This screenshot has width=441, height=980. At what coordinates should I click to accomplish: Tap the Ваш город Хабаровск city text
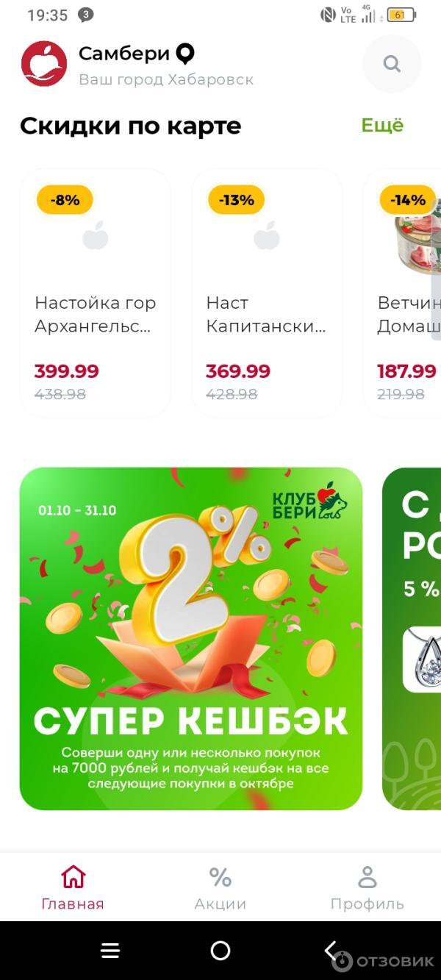tap(166, 79)
